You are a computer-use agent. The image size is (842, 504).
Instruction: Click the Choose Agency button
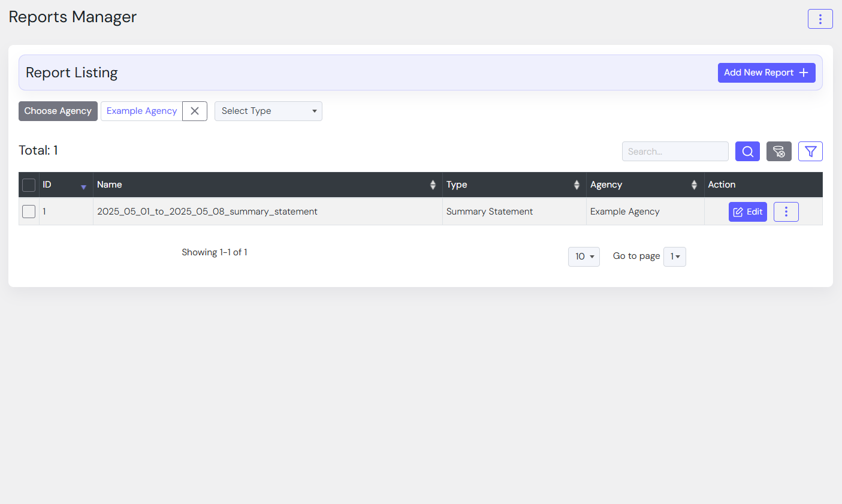click(58, 111)
